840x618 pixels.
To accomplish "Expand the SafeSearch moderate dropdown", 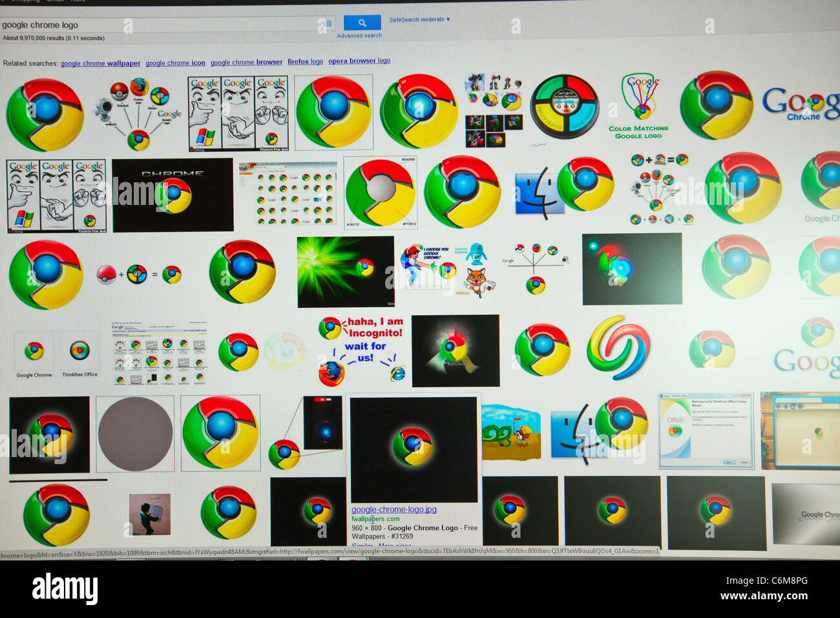I will (419, 19).
